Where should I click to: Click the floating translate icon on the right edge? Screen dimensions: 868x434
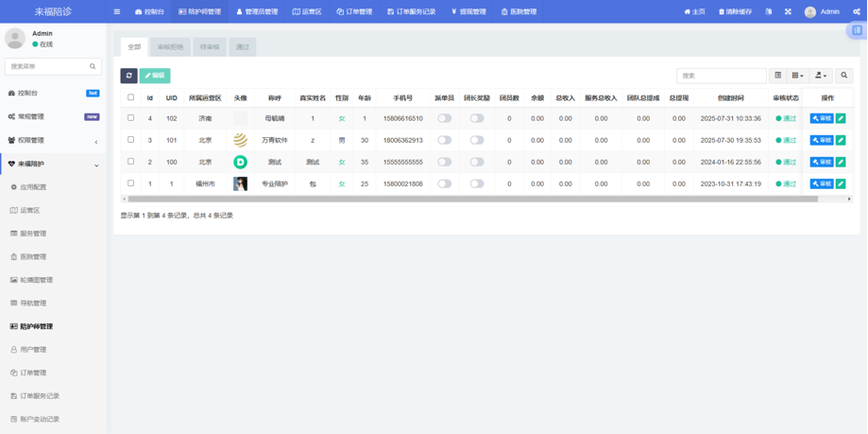pos(857,30)
